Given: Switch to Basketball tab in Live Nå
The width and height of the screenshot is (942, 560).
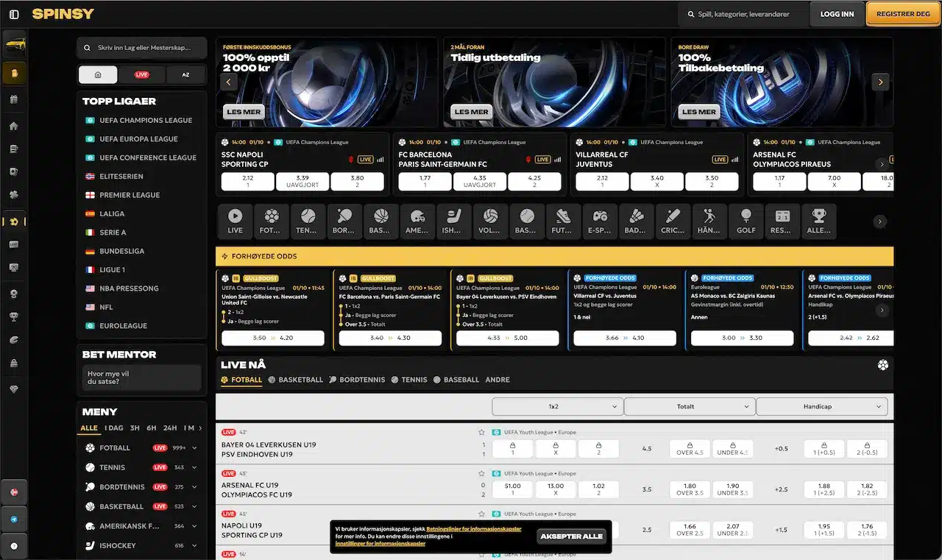Looking at the screenshot, I should click(295, 380).
